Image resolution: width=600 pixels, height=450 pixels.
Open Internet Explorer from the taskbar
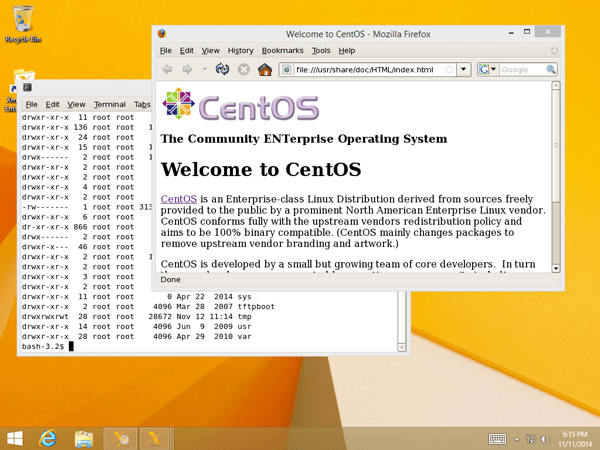click(x=47, y=438)
